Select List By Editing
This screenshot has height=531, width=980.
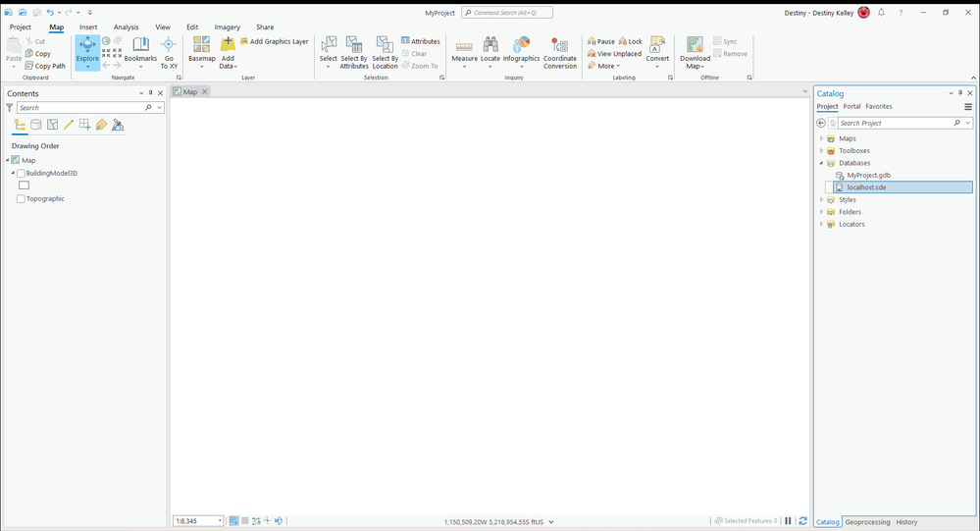[x=69, y=125]
